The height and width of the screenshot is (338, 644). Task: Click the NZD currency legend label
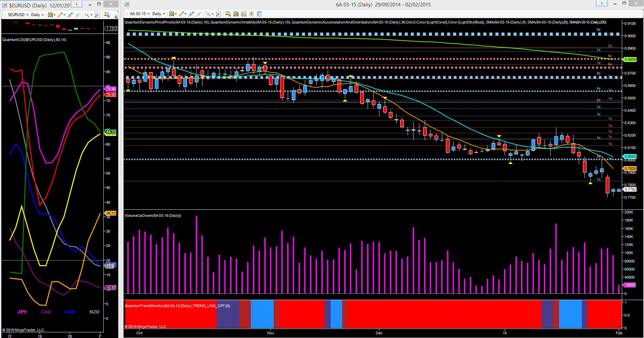click(x=94, y=312)
